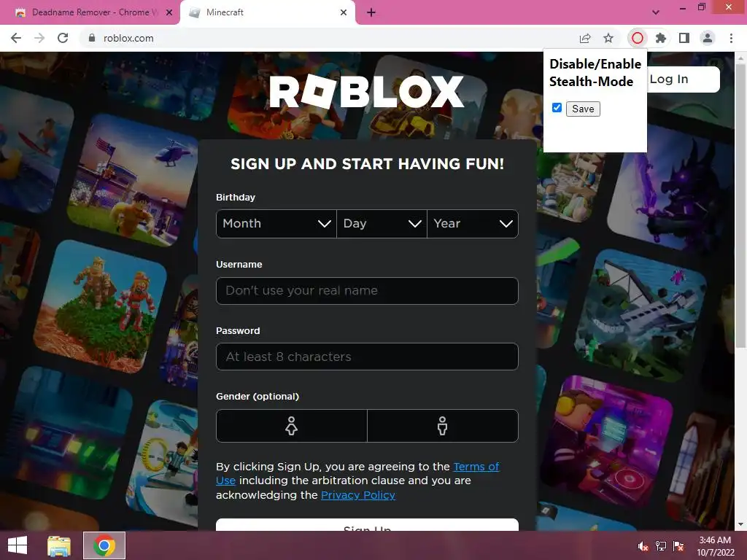The height and width of the screenshot is (560, 747).
Task: Click the page vertical scrollbar thumb
Action: (x=740, y=205)
